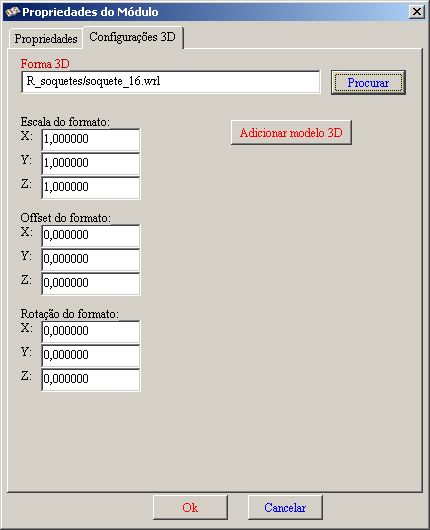
Task: Click the Offset do formato Z field
Action: (91, 283)
